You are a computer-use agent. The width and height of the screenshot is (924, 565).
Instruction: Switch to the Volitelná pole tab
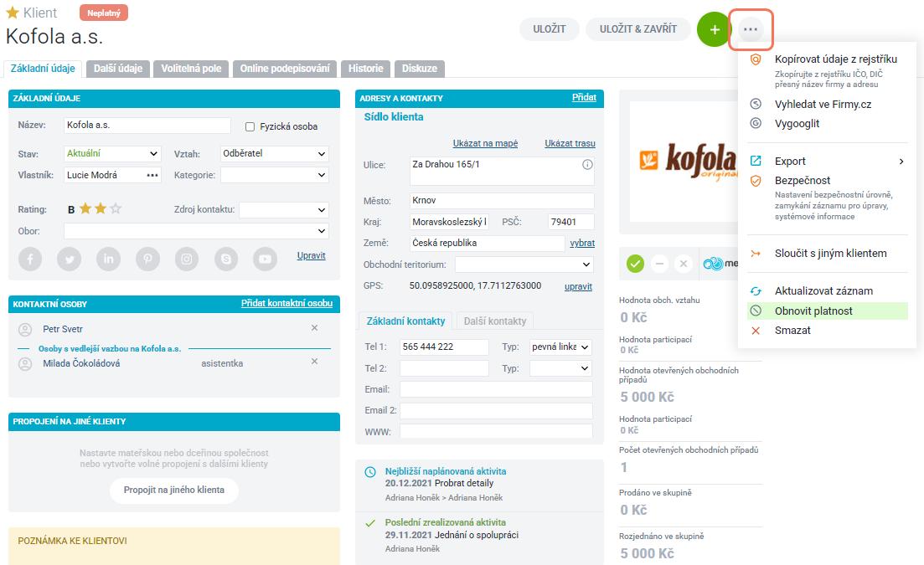coord(191,69)
